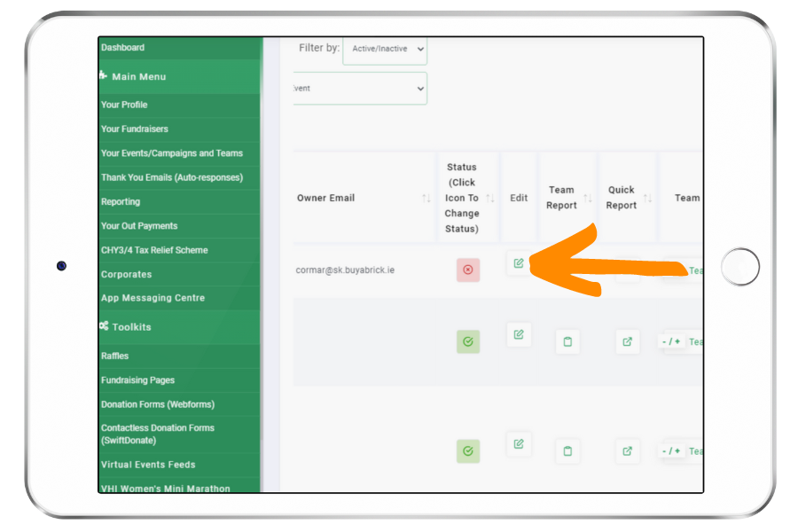Image resolution: width=798 pixels, height=532 pixels.
Task: Open the edit icon in the cormar@sk.buyabrick.ie row
Action: point(519,262)
